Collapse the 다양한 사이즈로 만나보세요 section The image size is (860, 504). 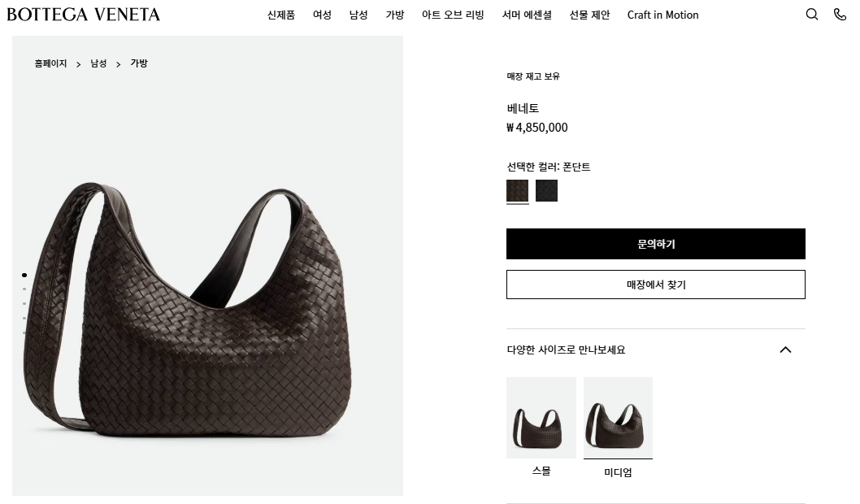tap(785, 350)
